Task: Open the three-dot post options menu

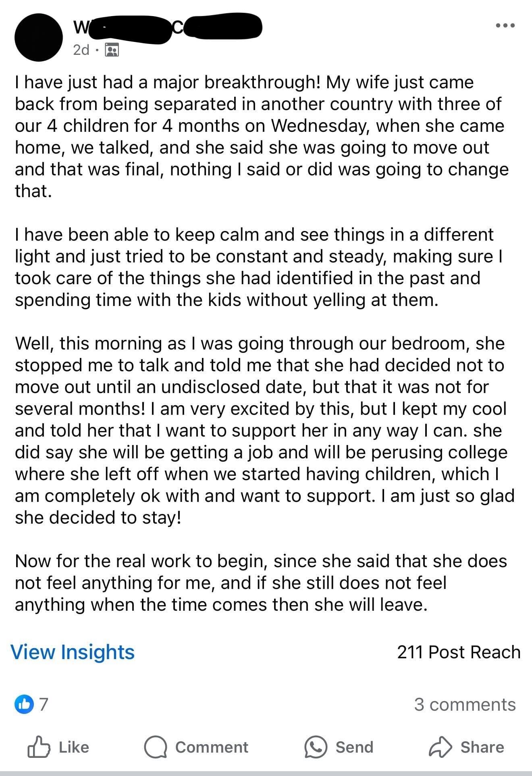Action: coord(505,25)
